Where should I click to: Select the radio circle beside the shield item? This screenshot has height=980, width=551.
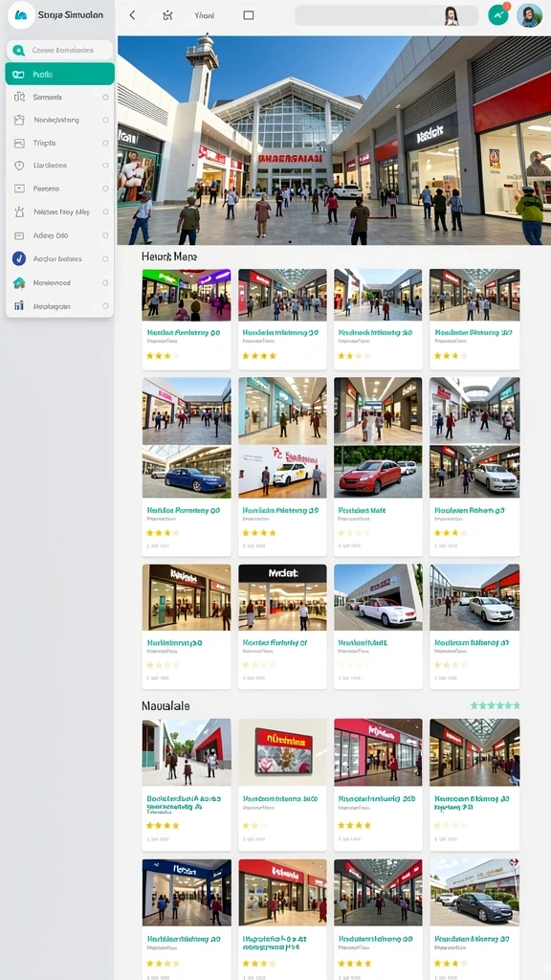pyautogui.click(x=105, y=166)
